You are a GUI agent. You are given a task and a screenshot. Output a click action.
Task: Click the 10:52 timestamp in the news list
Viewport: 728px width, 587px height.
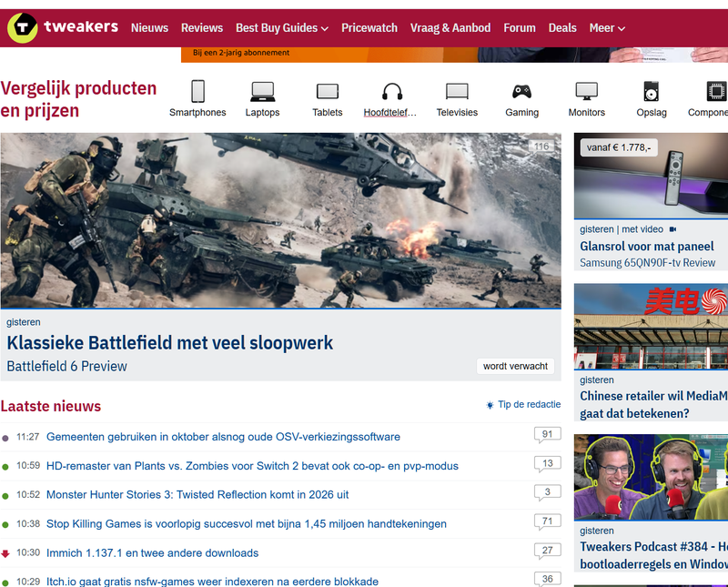pyautogui.click(x=28, y=494)
